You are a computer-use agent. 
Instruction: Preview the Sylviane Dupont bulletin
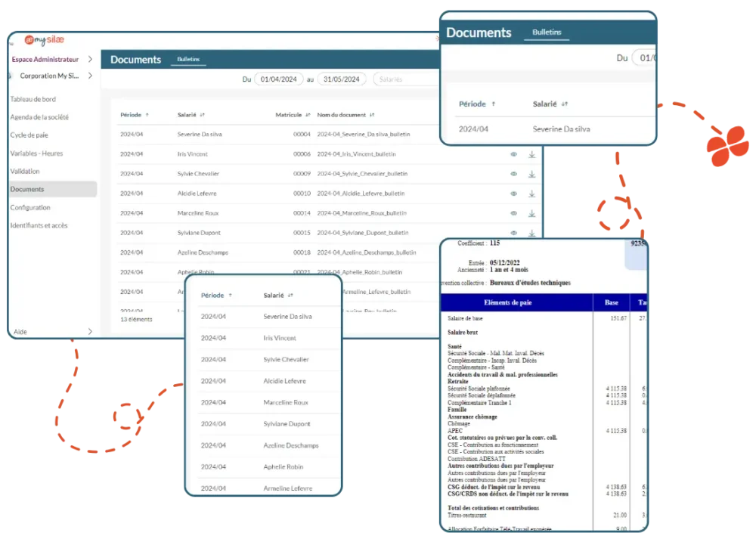click(x=514, y=233)
